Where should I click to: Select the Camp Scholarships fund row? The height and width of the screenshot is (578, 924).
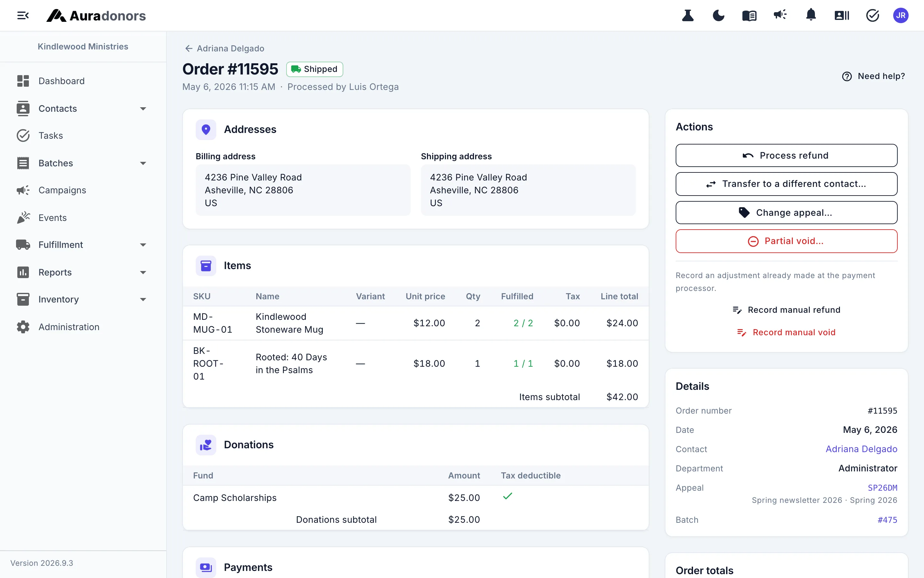(x=415, y=498)
